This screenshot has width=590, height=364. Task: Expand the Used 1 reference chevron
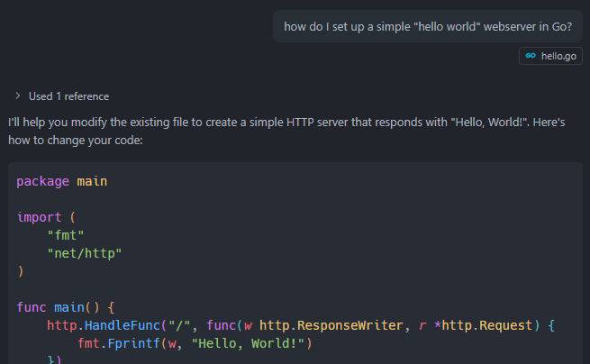(18, 96)
